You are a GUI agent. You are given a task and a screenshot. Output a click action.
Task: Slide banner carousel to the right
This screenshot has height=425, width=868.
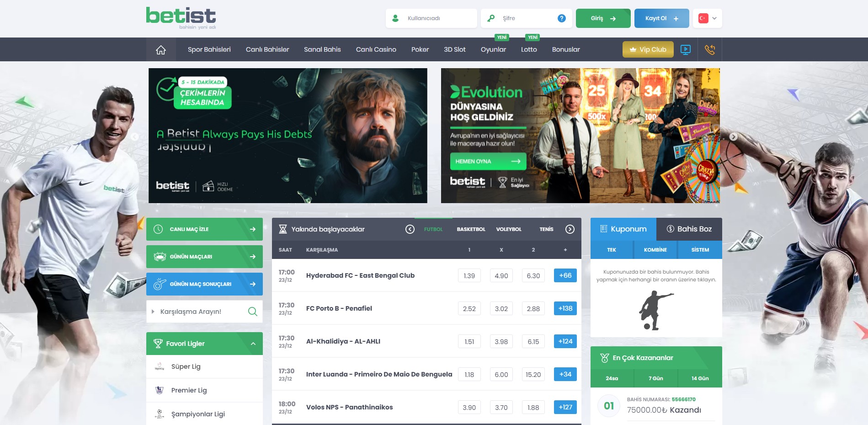pos(733,136)
